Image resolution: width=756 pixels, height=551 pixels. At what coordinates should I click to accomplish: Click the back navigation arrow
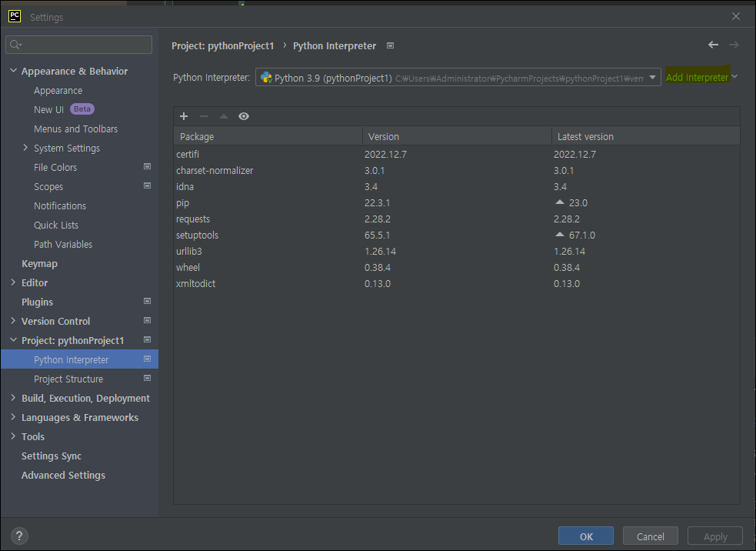point(713,45)
